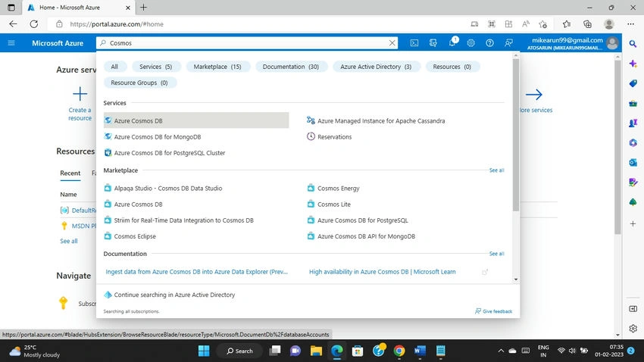Open More services arrow
The width and height of the screenshot is (644, 362).
534,95
